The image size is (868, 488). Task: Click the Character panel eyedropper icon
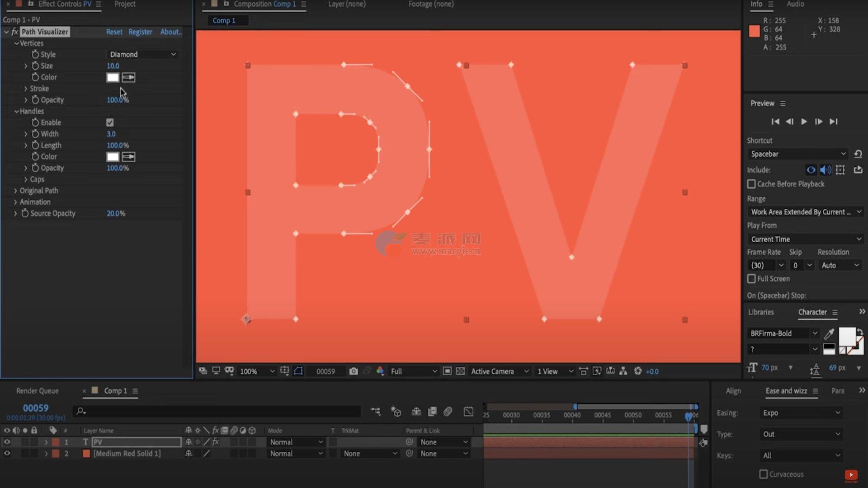pos(829,333)
